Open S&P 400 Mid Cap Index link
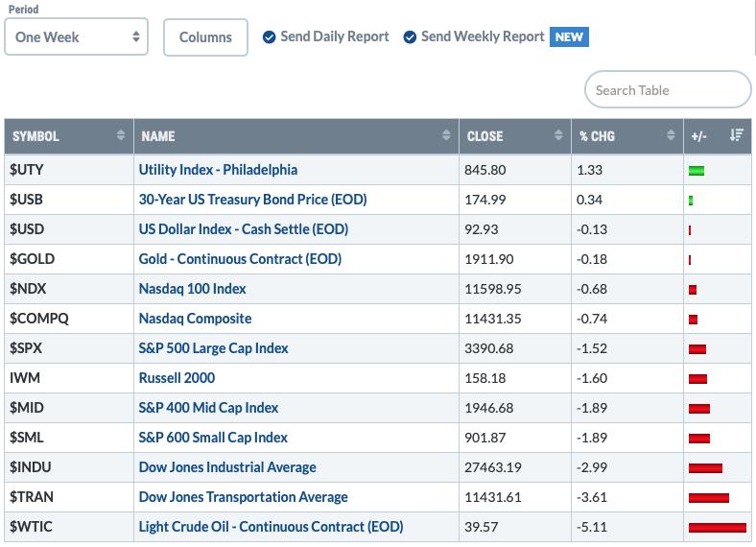The width and height of the screenshot is (756, 547). (x=209, y=408)
